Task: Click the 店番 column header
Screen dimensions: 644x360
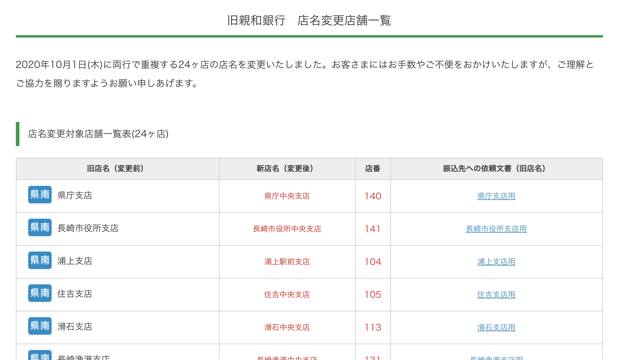Action: click(372, 169)
